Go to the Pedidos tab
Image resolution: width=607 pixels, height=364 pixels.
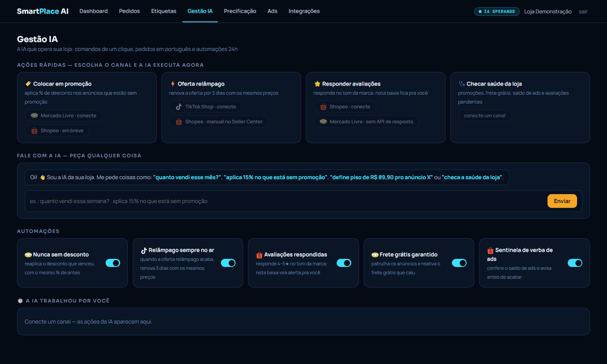(x=129, y=11)
